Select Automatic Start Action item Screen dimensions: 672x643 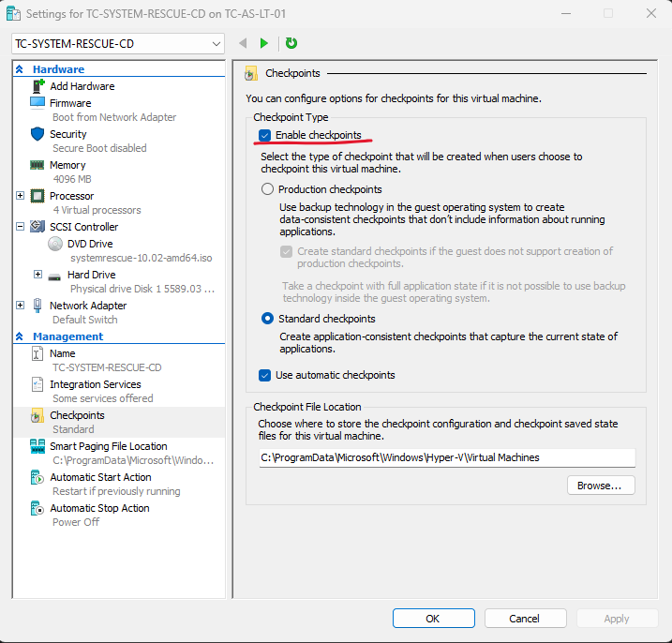pyautogui.click(x=100, y=477)
